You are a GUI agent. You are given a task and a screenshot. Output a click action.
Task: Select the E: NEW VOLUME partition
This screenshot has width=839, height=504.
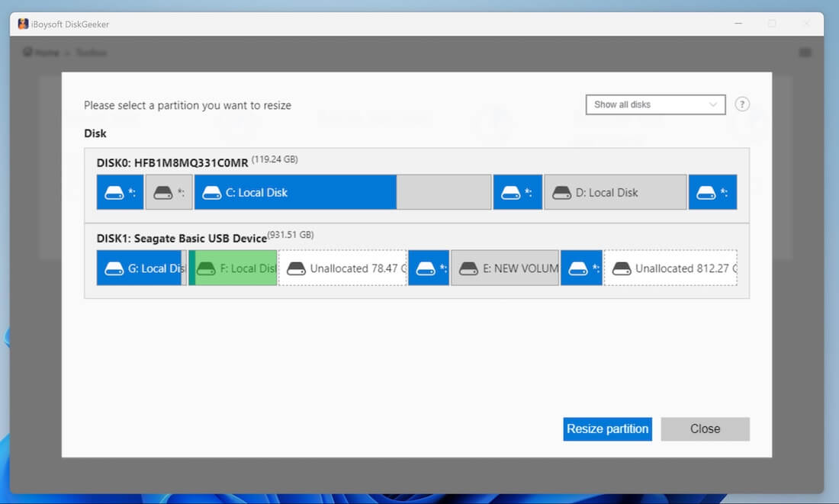coord(505,268)
